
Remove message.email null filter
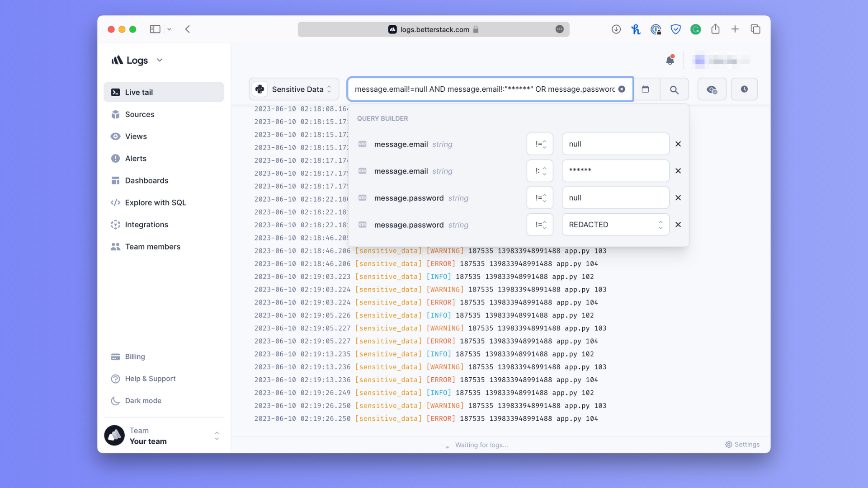click(x=678, y=144)
